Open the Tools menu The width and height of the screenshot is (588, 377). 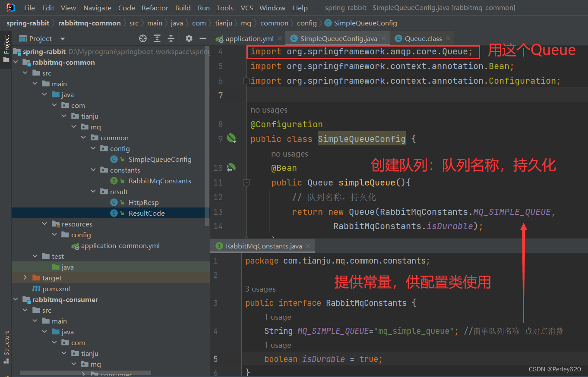[224, 8]
